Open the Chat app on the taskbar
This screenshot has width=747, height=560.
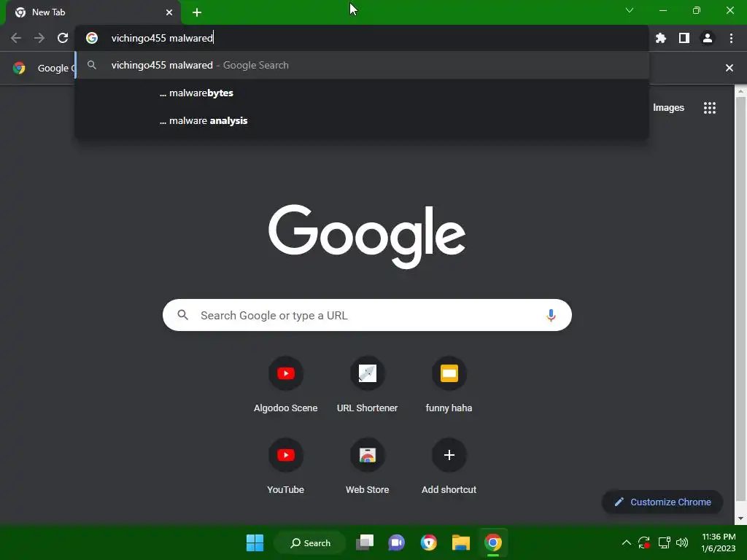tap(396, 542)
